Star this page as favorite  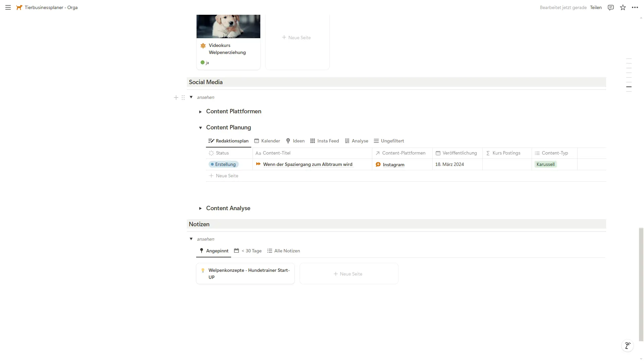click(x=623, y=7)
